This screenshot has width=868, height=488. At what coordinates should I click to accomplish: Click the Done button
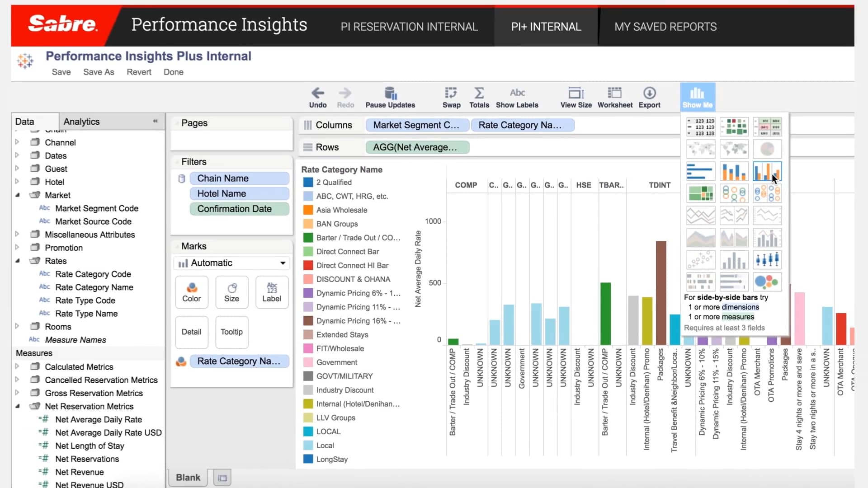coord(174,72)
